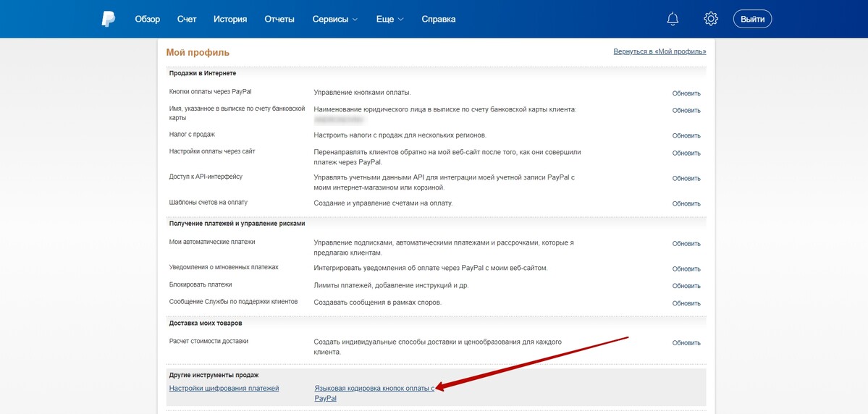Select the Настройки оплаты через сайт label
Viewport: 868px width, 414px height.
[x=212, y=151]
